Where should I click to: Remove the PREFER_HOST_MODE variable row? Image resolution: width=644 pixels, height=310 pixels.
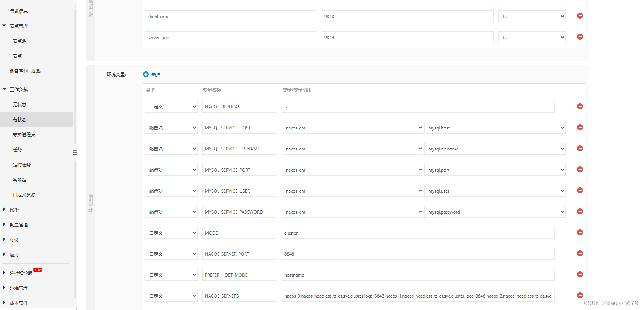[x=580, y=274]
